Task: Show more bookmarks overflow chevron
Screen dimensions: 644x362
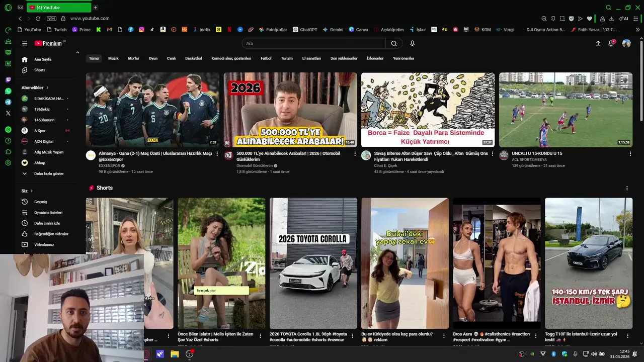Action: [638, 30]
